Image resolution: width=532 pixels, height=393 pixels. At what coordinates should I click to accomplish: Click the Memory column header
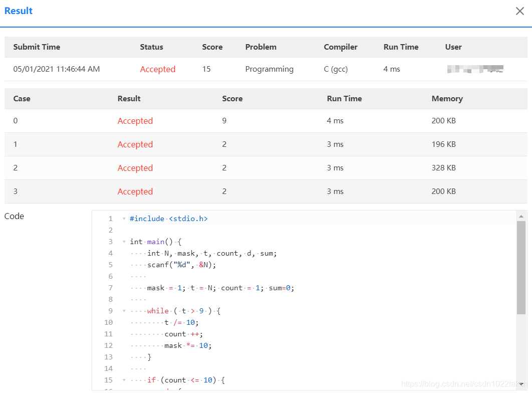(447, 98)
